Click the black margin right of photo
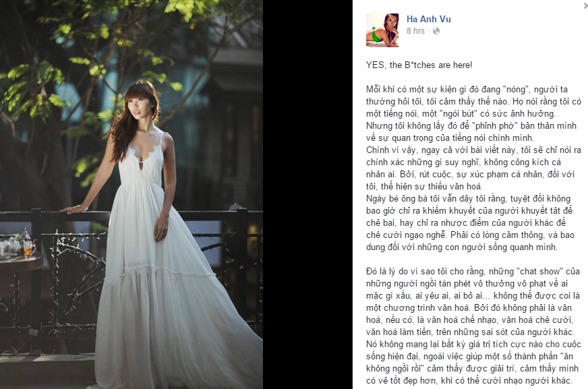Screen dimensions: 588x389 307,194
